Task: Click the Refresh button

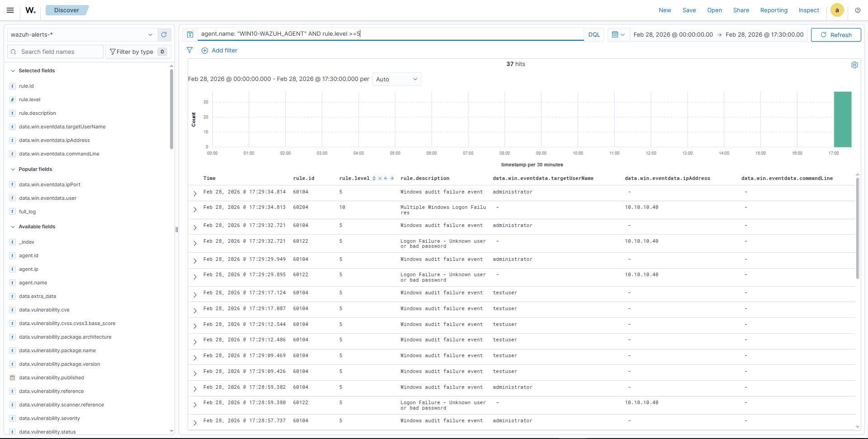Action: point(835,34)
